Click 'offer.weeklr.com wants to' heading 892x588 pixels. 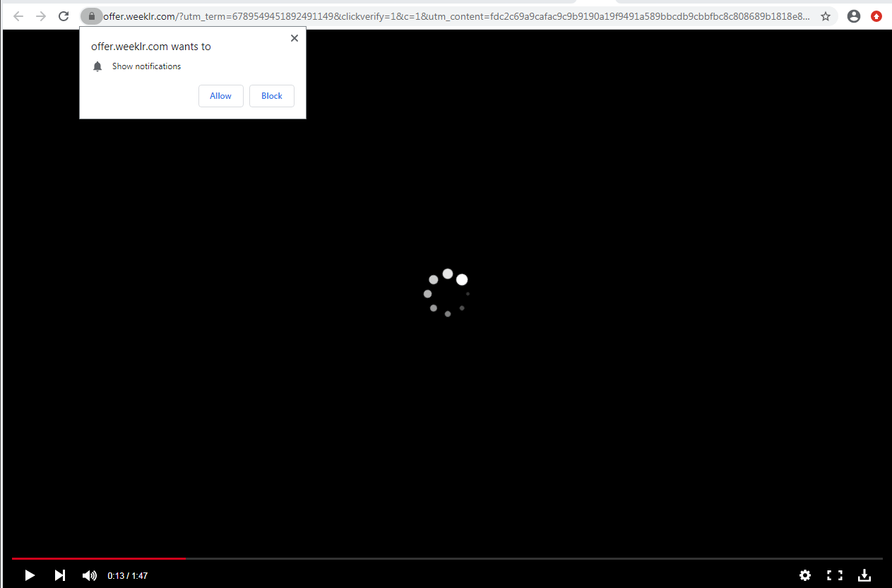click(x=151, y=47)
